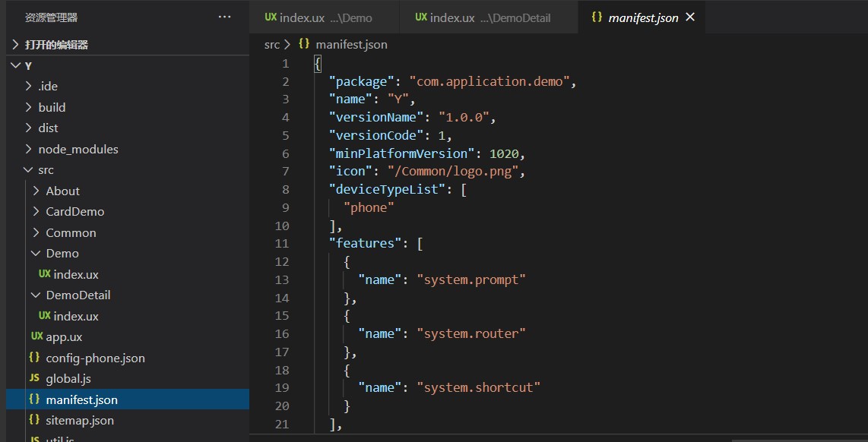Click line number 21 in the gutter
The height and width of the screenshot is (442, 868).
282,425
